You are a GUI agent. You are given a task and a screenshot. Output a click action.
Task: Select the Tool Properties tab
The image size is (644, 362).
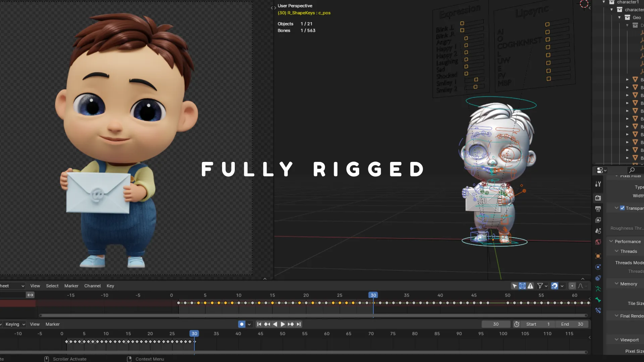tap(598, 184)
